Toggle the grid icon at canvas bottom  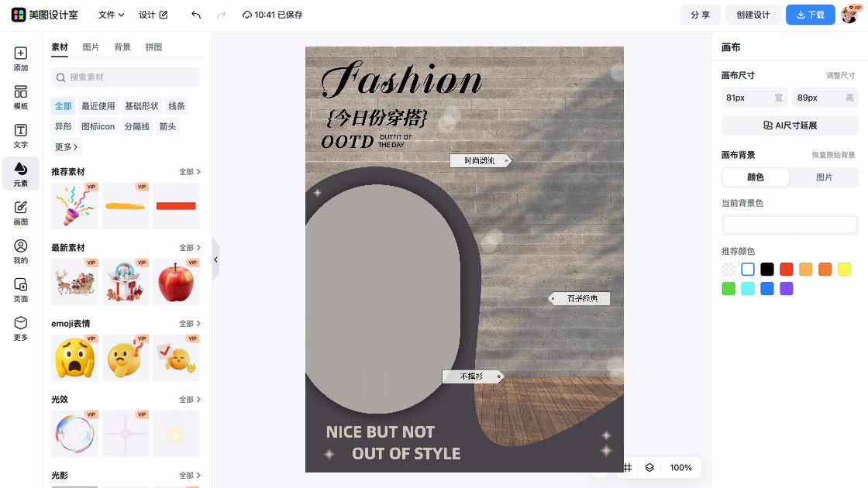pyautogui.click(x=627, y=468)
